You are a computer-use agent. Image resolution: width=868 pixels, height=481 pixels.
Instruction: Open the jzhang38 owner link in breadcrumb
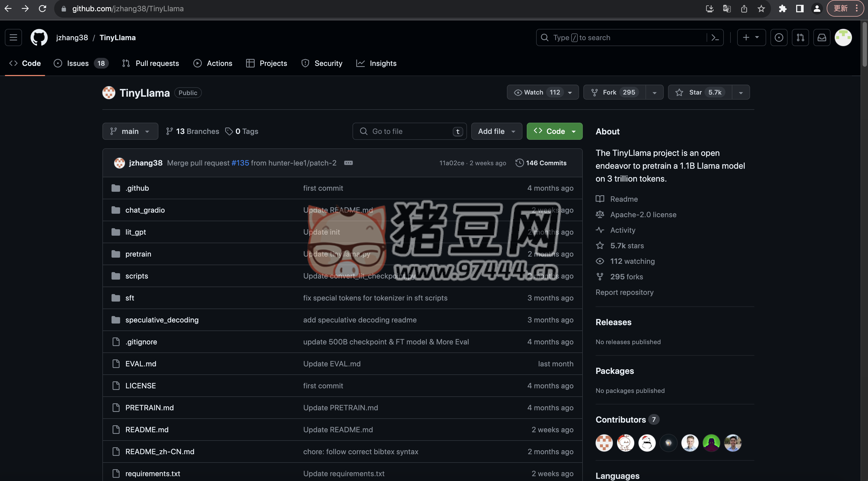coord(72,37)
